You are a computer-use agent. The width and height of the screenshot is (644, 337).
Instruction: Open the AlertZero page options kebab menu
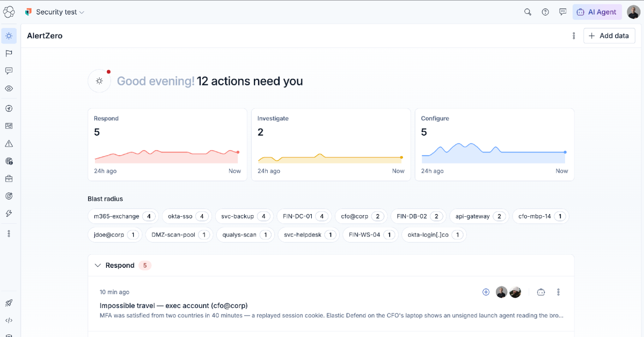tap(574, 36)
